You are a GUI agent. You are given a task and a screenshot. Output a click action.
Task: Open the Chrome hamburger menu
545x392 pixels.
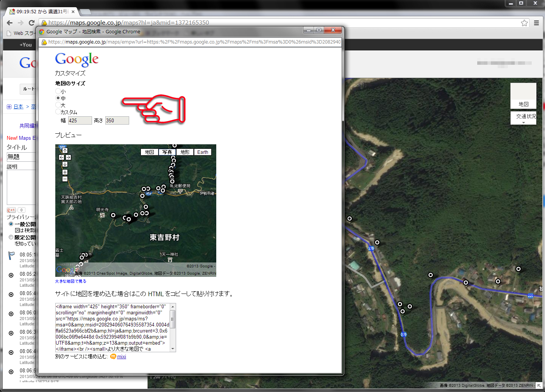536,23
